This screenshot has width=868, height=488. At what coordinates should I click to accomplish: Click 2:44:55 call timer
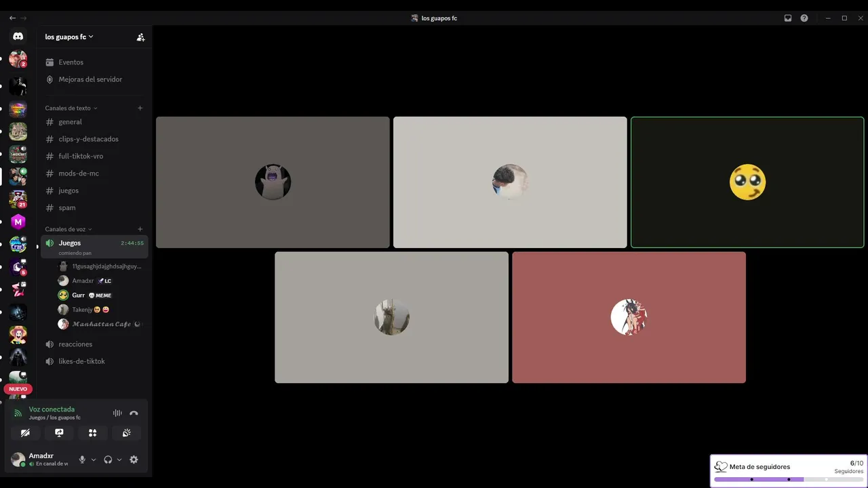[x=132, y=243]
